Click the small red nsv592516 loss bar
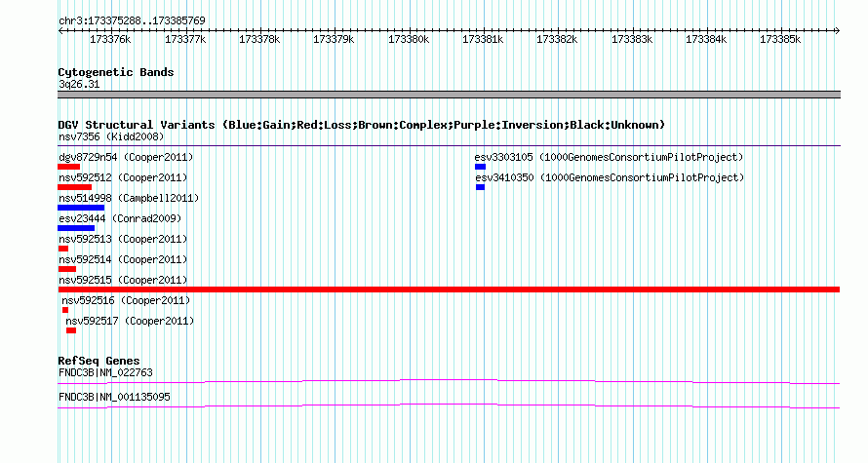 click(65, 310)
